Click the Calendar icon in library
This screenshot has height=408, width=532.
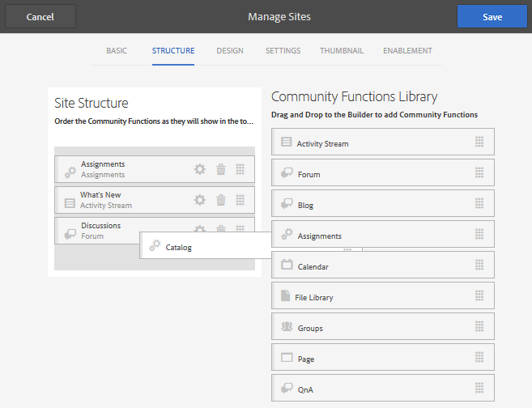pos(287,266)
